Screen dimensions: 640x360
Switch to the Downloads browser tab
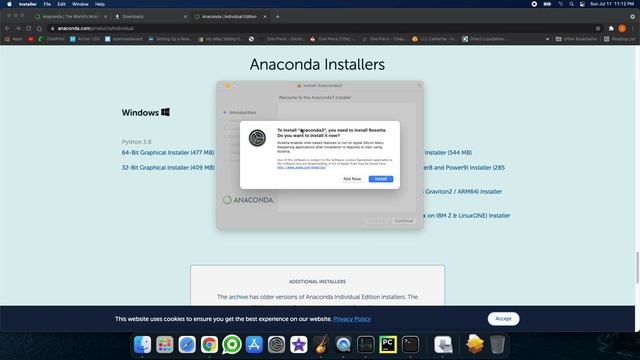coord(149,17)
